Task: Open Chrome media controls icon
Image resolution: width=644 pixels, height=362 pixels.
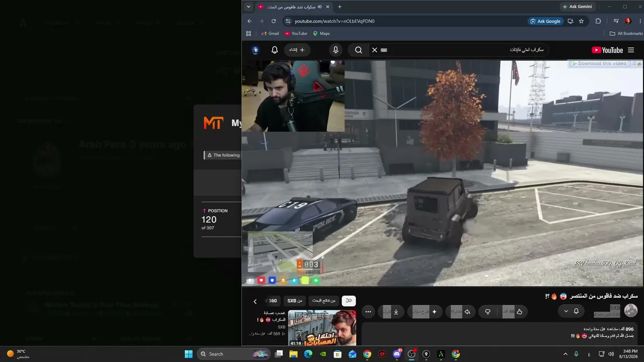Action: (x=616, y=21)
